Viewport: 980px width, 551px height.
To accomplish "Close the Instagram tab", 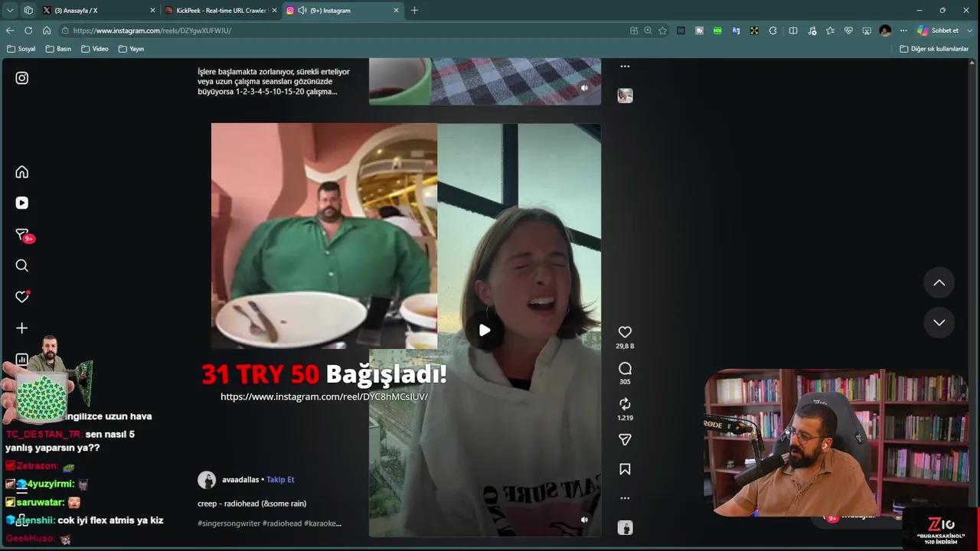I will 396,10.
